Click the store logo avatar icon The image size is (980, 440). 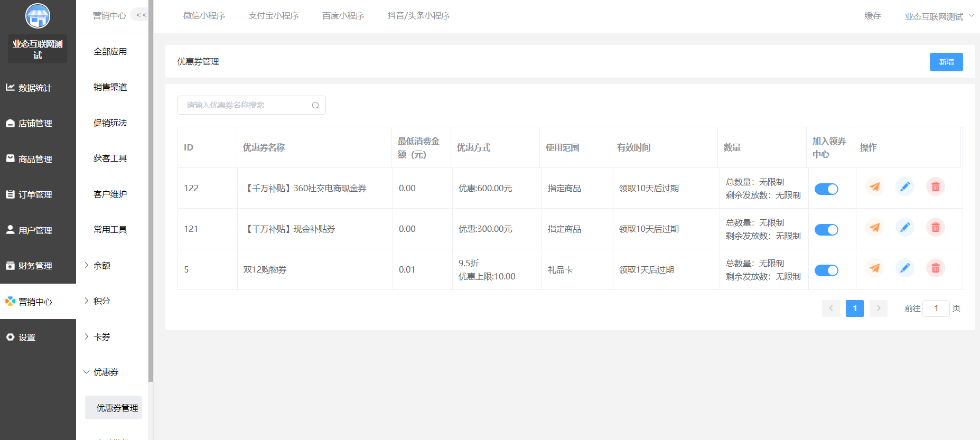coord(38,16)
